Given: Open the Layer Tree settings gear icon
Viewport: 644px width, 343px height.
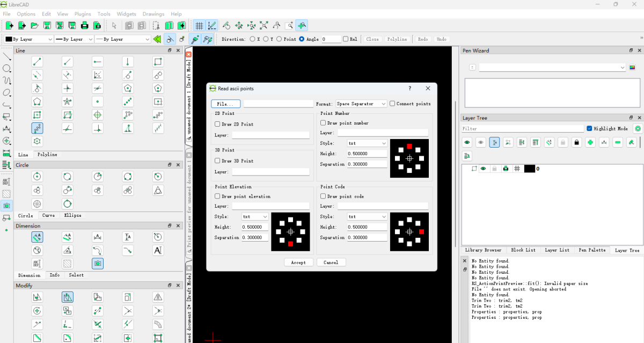Looking at the screenshot, I should click(x=638, y=128).
